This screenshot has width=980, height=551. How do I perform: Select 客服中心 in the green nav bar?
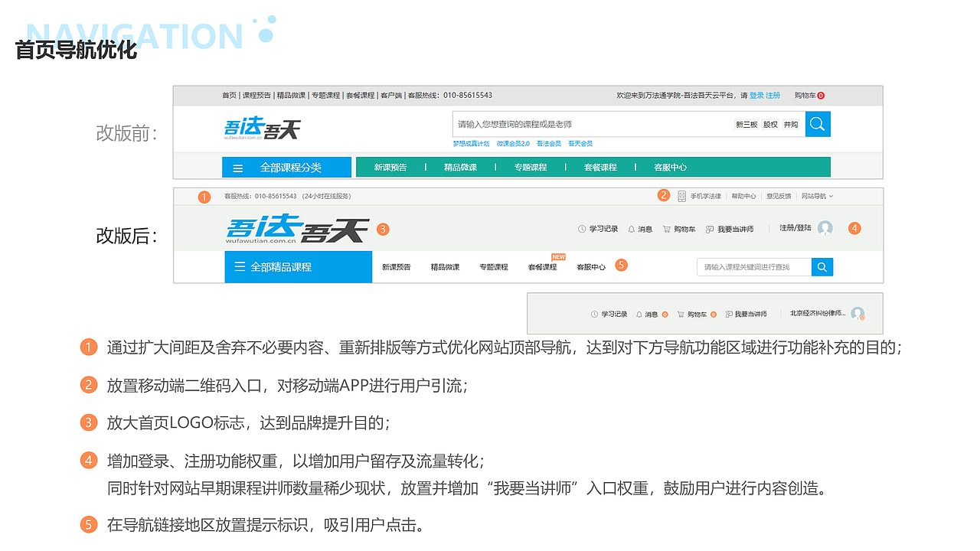670,168
